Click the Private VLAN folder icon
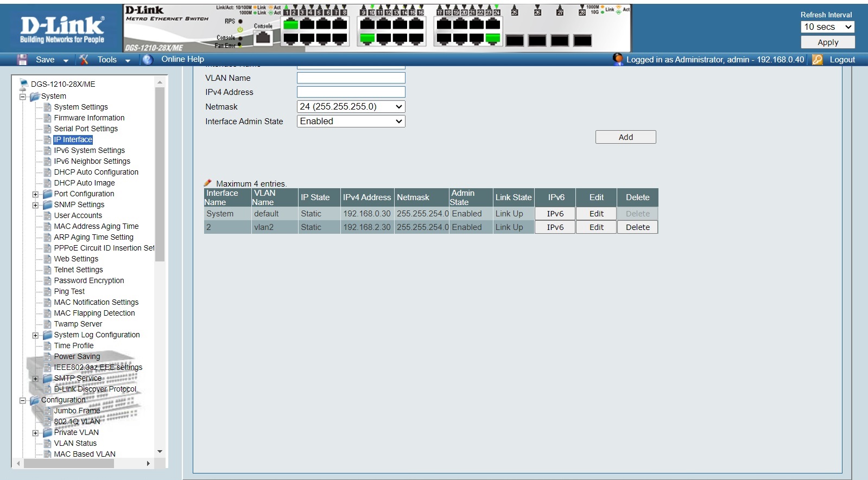Viewport: 868px width, 480px height. click(x=47, y=433)
